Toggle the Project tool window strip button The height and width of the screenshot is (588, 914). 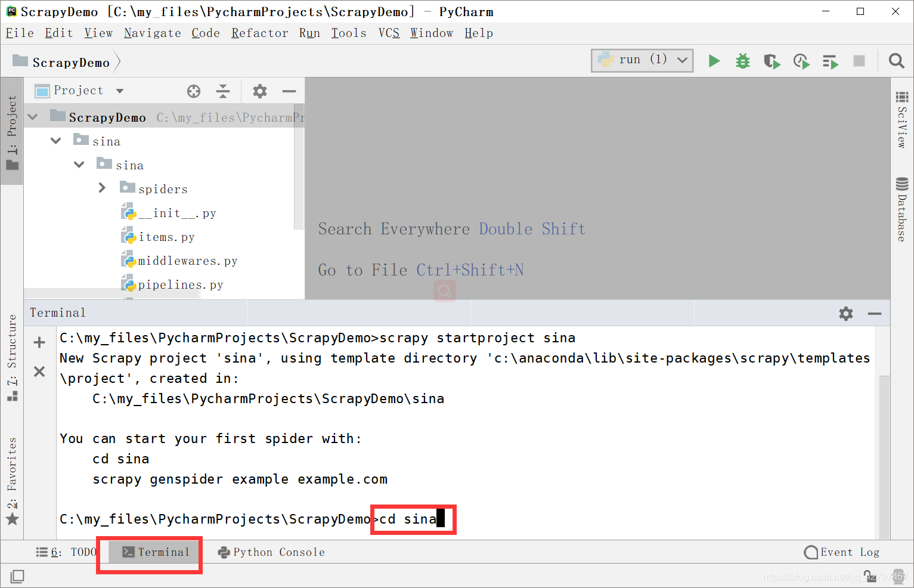[x=12, y=132]
